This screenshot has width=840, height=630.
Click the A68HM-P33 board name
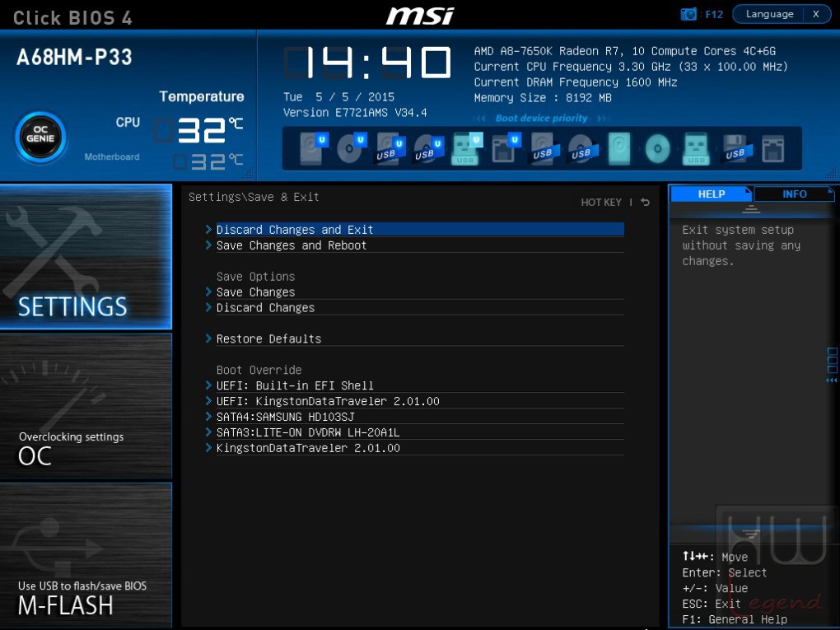(x=74, y=58)
